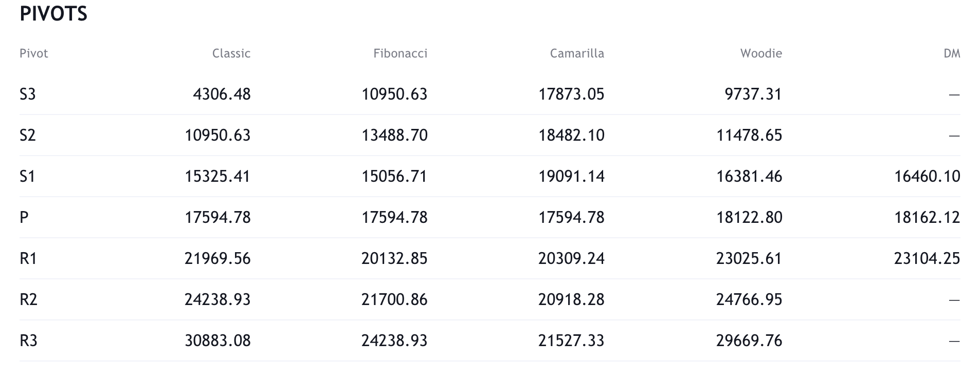Click the R1 row label
Screen dimensions: 980x380
pos(28,258)
